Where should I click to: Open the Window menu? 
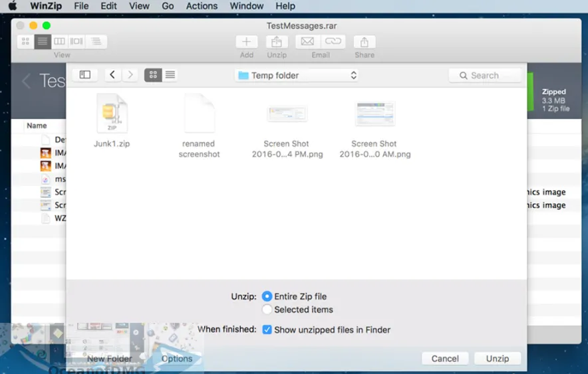pyautogui.click(x=246, y=6)
